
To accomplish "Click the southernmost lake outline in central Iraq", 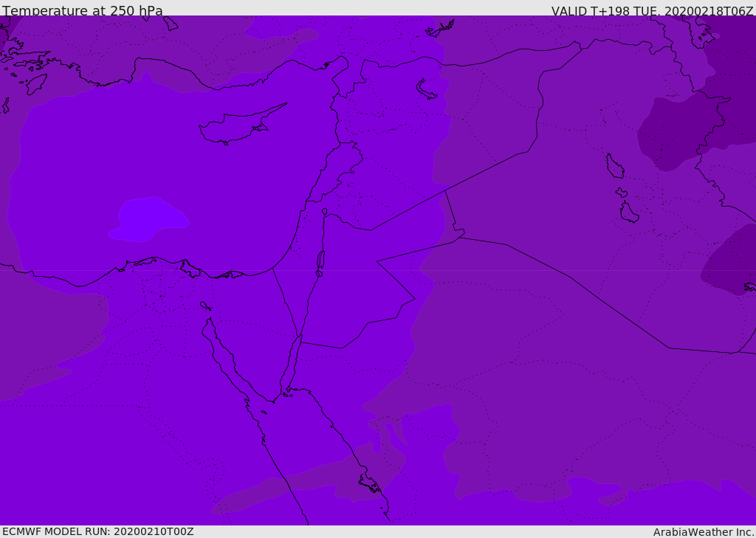I will 628,213.
